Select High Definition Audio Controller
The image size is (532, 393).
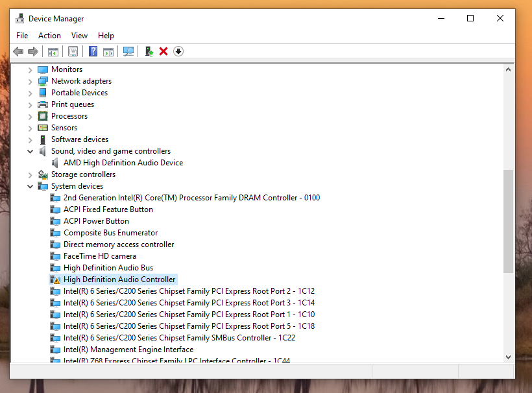coord(119,280)
